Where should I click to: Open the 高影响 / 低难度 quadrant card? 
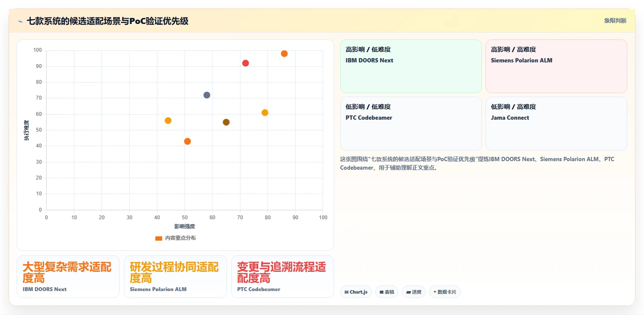click(x=411, y=66)
